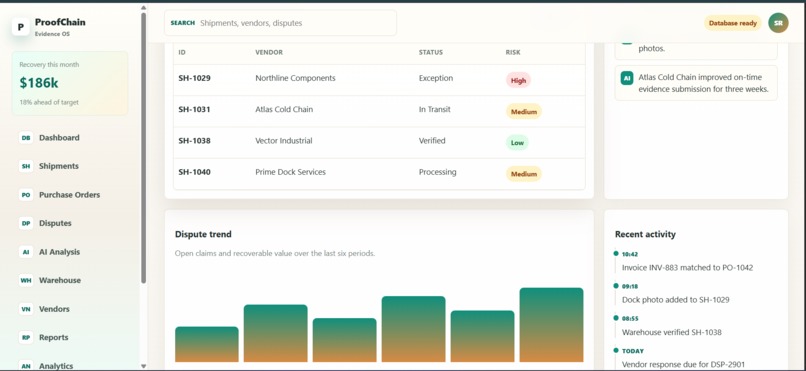The width and height of the screenshot is (806, 371).
Task: Click the STATUS column header
Action: 431,52
